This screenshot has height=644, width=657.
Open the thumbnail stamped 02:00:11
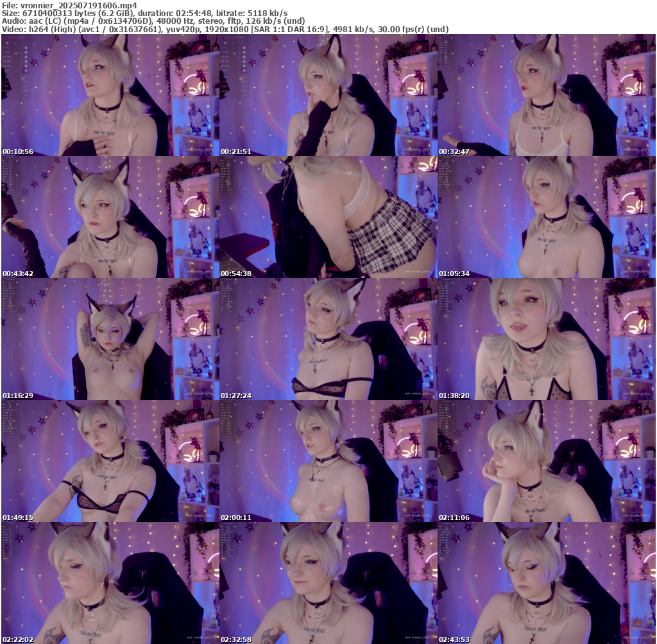tap(328, 461)
